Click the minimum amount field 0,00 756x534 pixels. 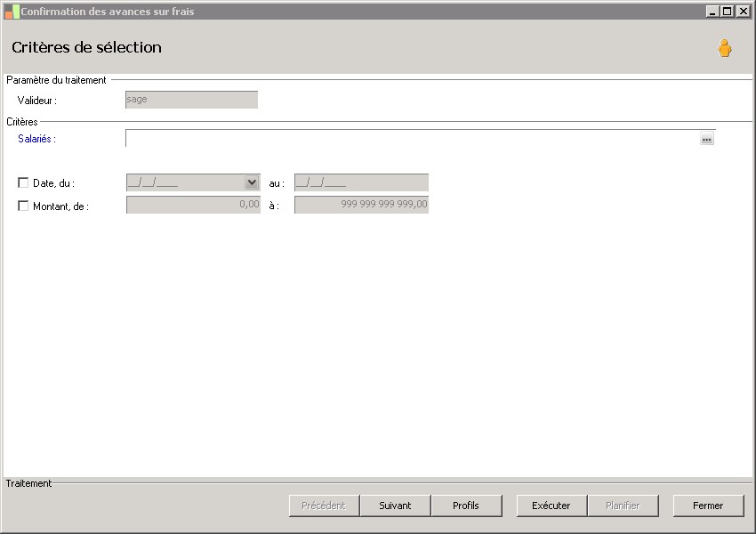pos(193,205)
